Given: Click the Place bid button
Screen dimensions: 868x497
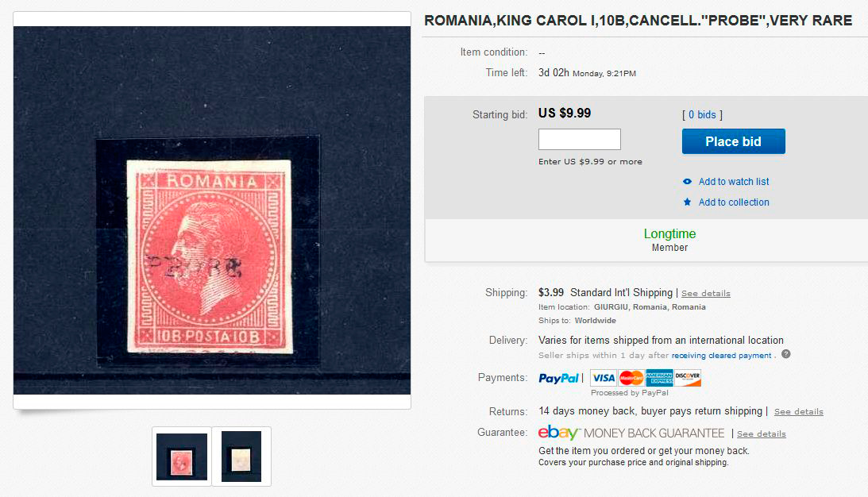Looking at the screenshot, I should point(734,141).
